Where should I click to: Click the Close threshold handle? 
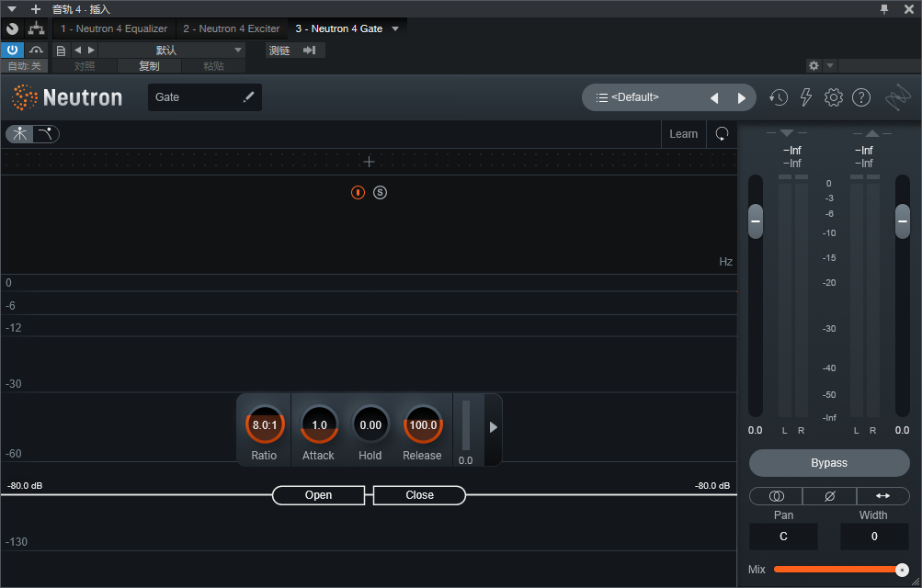pyautogui.click(x=419, y=495)
